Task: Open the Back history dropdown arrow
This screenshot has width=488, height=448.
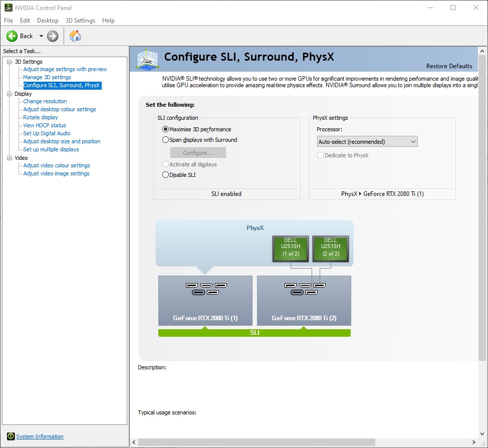Action: tap(41, 36)
